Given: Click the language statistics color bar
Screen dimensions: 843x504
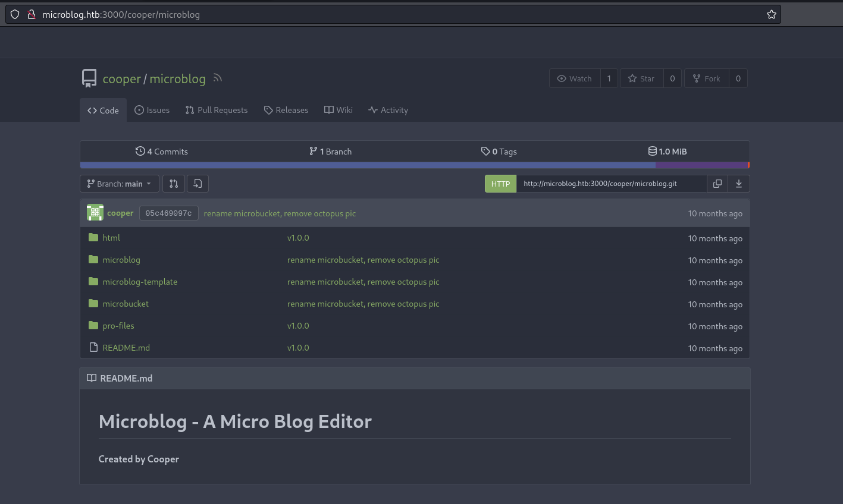Looking at the screenshot, I should [414, 165].
